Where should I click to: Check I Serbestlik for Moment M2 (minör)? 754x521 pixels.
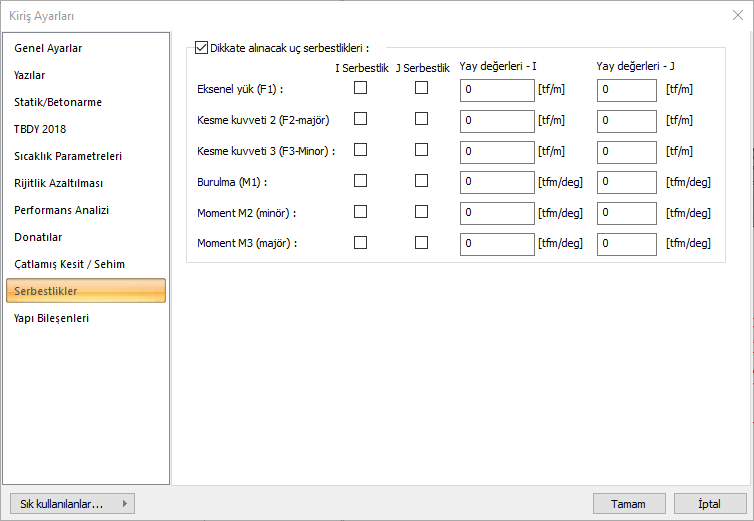point(361,212)
